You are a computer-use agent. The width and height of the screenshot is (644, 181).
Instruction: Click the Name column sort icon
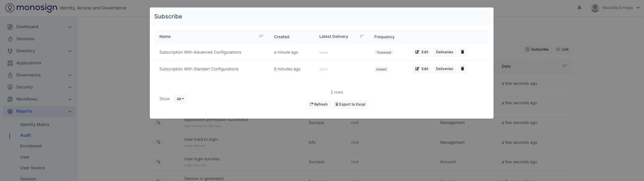(261, 36)
